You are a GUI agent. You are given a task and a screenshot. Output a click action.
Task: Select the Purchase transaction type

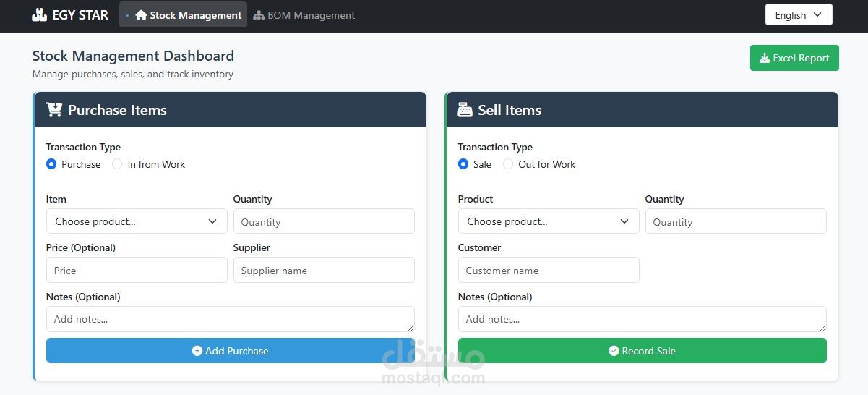pos(51,164)
